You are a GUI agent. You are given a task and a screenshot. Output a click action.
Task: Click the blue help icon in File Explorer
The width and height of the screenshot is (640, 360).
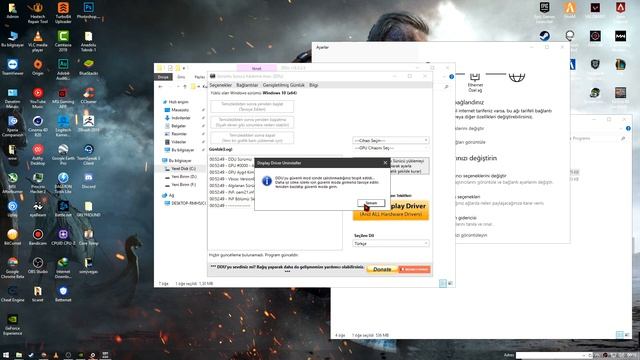pos(451,77)
